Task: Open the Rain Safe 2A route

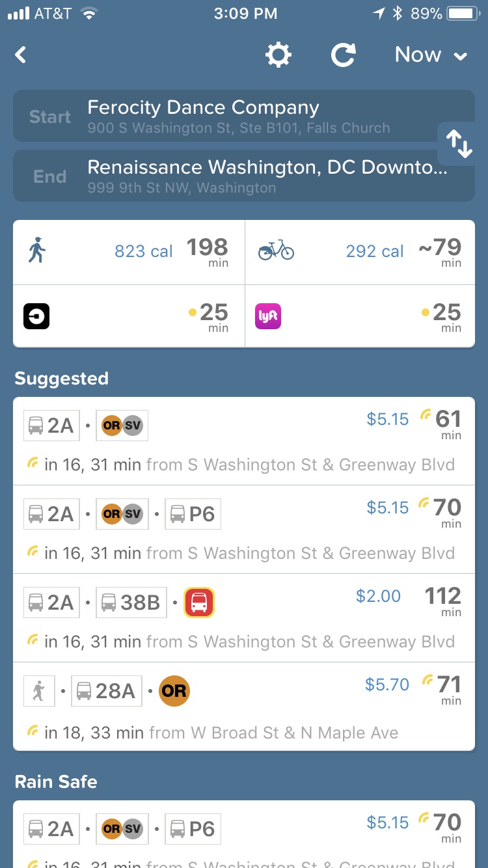Action: [x=244, y=836]
